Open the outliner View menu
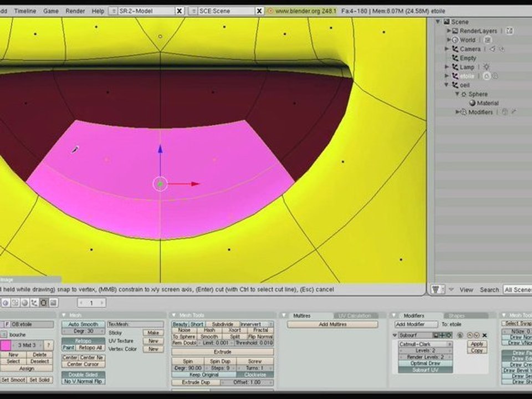 tap(466, 289)
